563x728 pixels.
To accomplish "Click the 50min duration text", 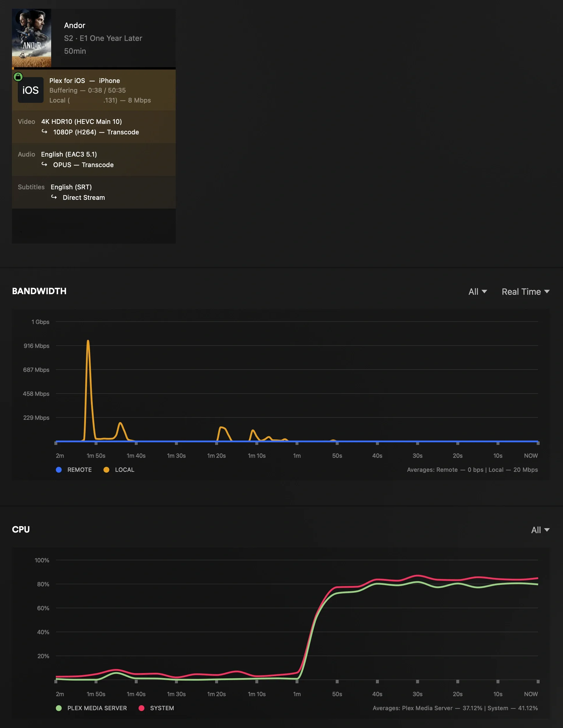I will click(x=75, y=51).
